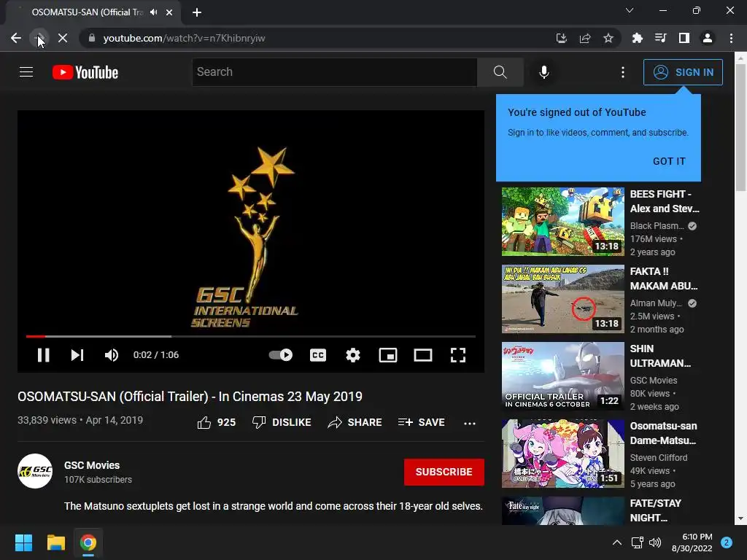
Task: Switch to theater mode
Action: [423, 355]
